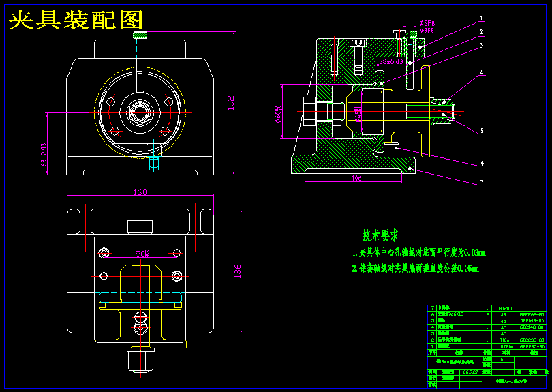This screenshot has width=552, height=392.
Task: Select the Φ60 diameter dimension text
Action: pos(278,114)
